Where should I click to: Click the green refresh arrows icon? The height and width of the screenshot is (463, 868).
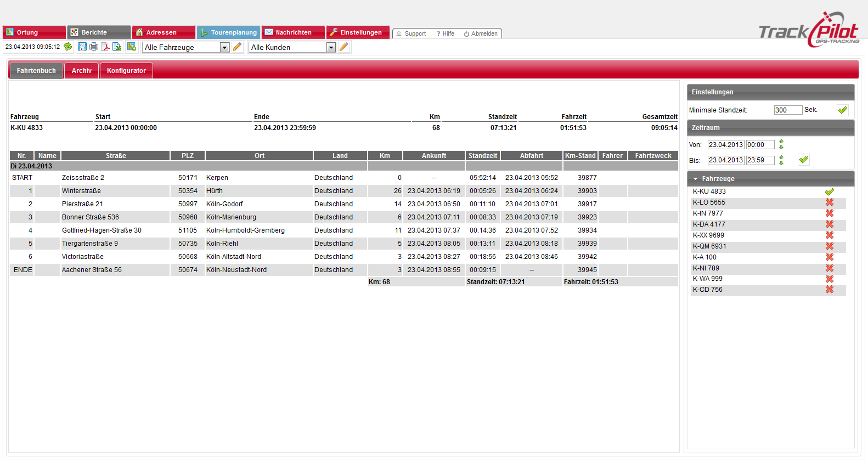point(67,47)
